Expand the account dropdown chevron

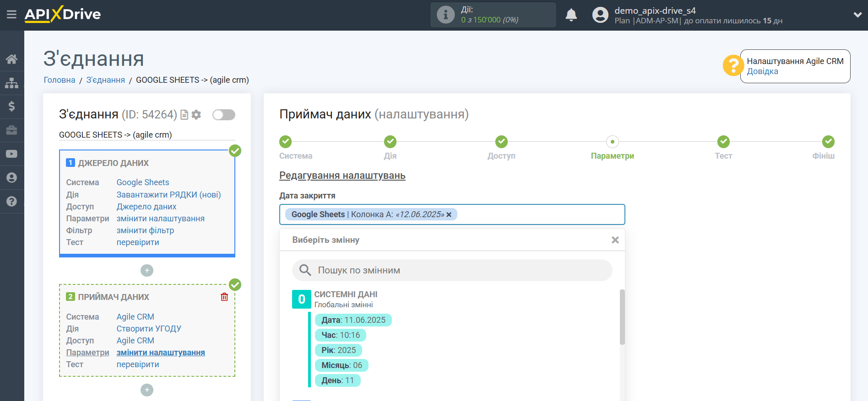click(857, 15)
